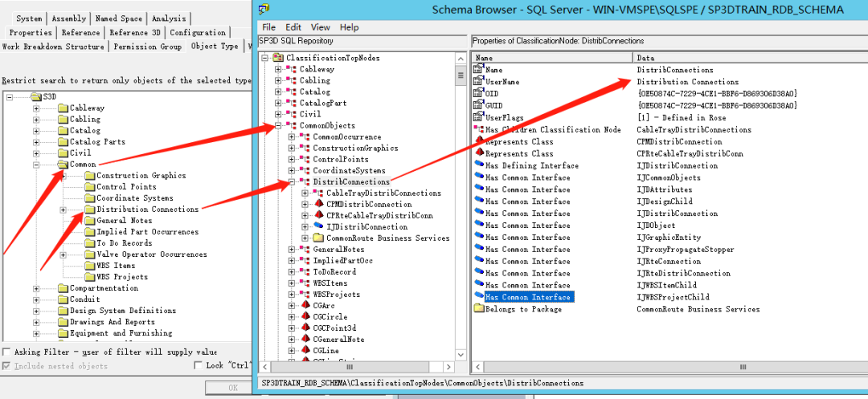Expand the CableTrayDistribConnections node
This screenshot has width=868, height=399.
click(305, 193)
